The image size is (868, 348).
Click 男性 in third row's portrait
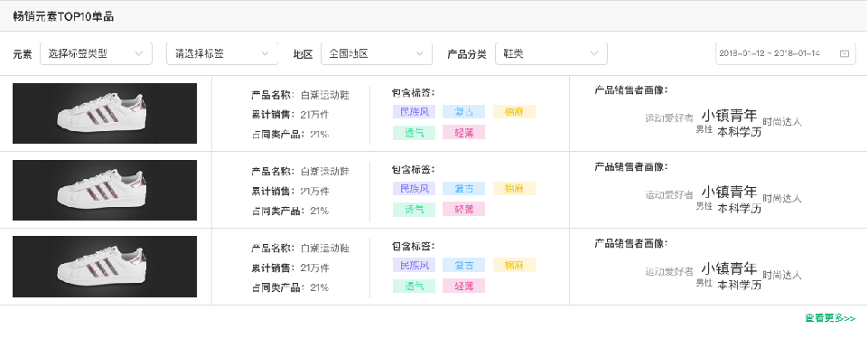[705, 283]
